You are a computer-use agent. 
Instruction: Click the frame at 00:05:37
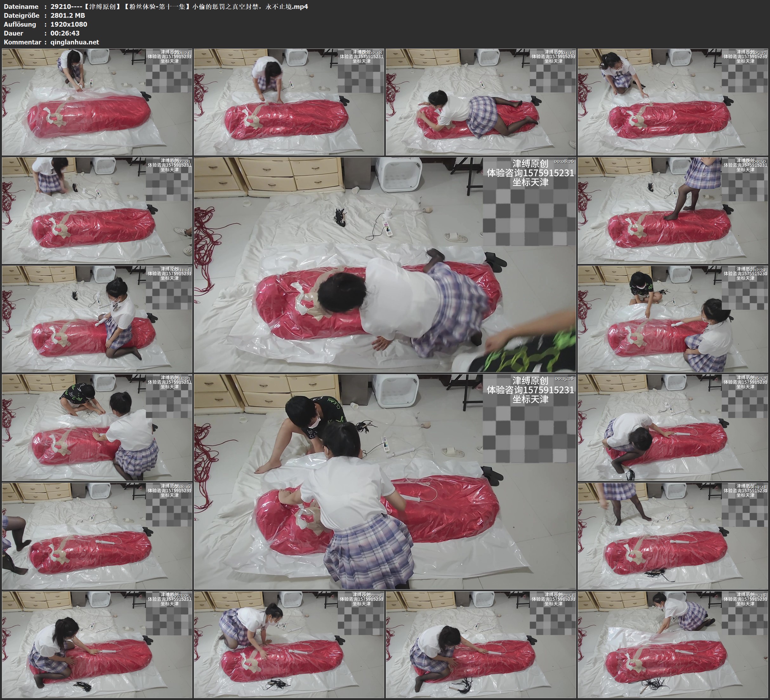coord(673,102)
